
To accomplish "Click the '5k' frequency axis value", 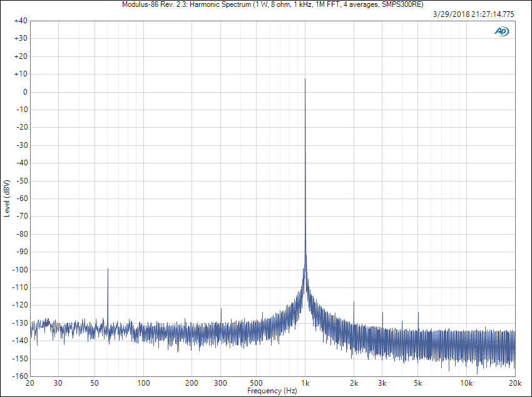I will click(417, 383).
